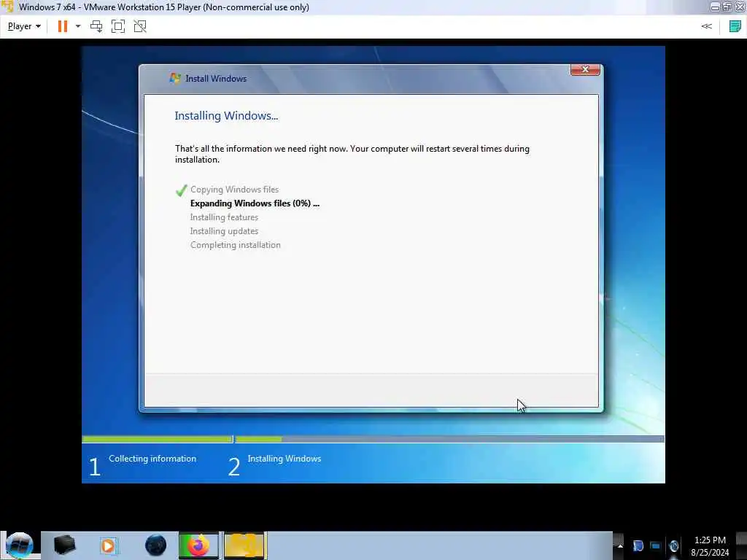
Task: Click the Installing Windows progress bar segment
Action: 449,439
